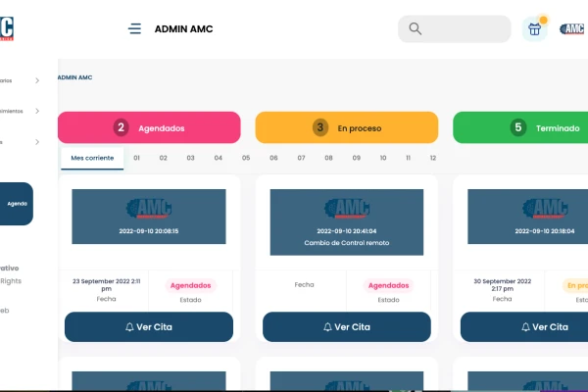Click Agendados badge on Control remoto card
The height and width of the screenshot is (392, 588).
pos(388,285)
